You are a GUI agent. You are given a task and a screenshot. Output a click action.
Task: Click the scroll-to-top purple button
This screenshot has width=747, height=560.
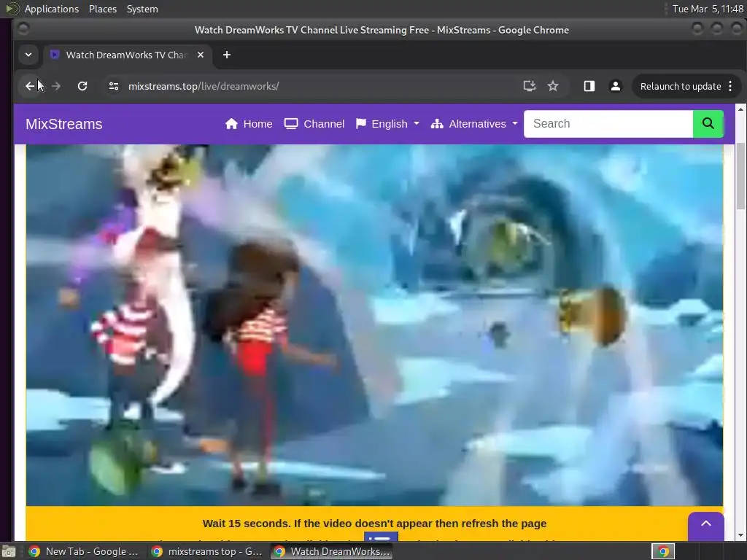point(706,524)
